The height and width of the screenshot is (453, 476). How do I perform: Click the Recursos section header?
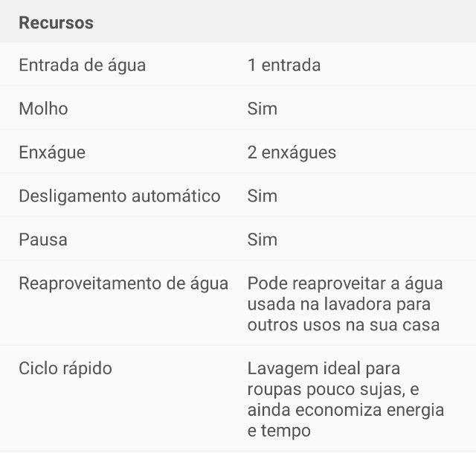[57, 23]
